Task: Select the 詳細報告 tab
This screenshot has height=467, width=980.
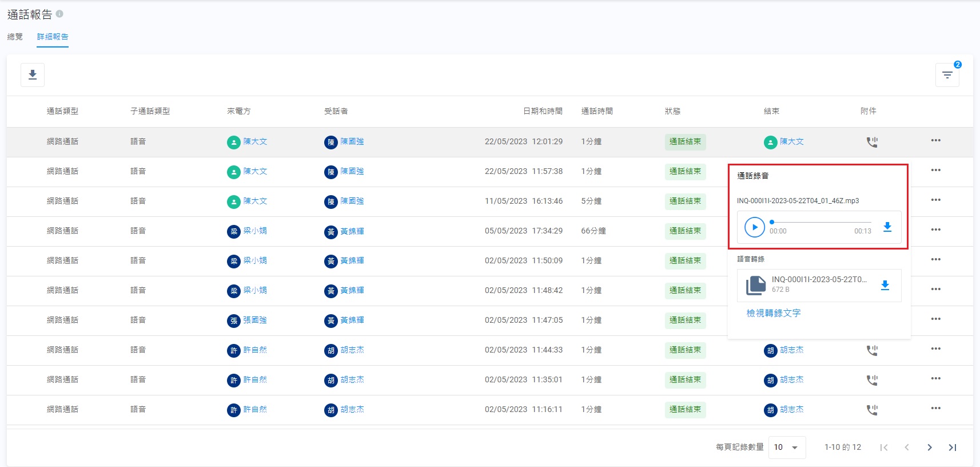Action: [53, 37]
